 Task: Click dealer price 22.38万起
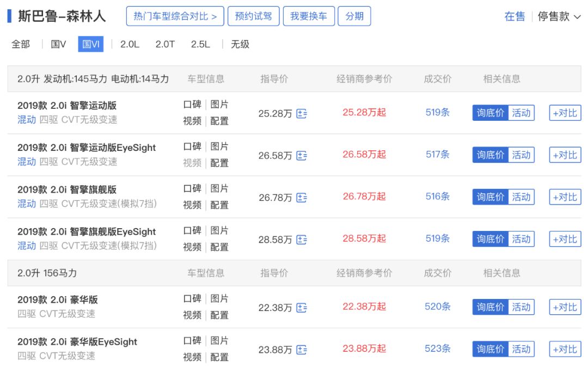pyautogui.click(x=364, y=306)
